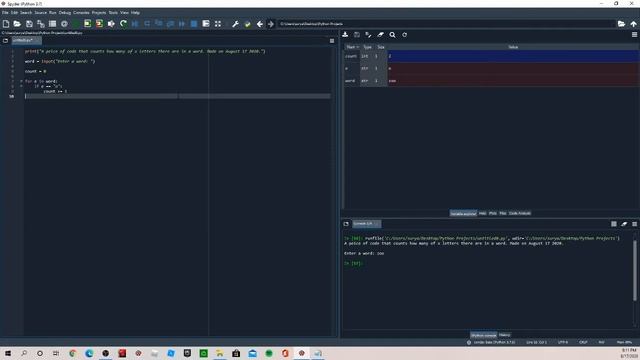Open the Search menu
This screenshot has width=640, height=360.
pos(26,13)
